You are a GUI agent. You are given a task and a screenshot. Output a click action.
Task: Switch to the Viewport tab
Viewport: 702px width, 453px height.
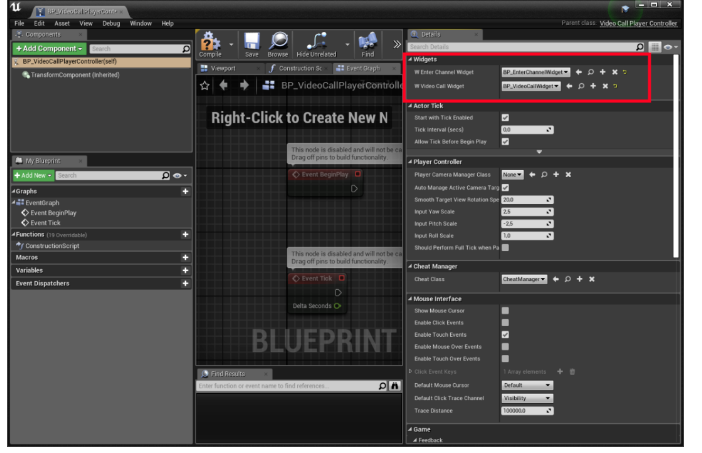pyautogui.click(x=223, y=68)
